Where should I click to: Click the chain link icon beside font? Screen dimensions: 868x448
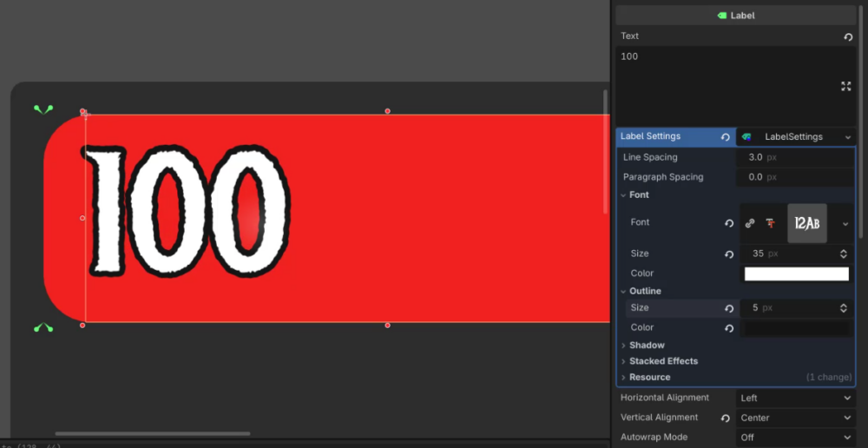click(x=750, y=223)
